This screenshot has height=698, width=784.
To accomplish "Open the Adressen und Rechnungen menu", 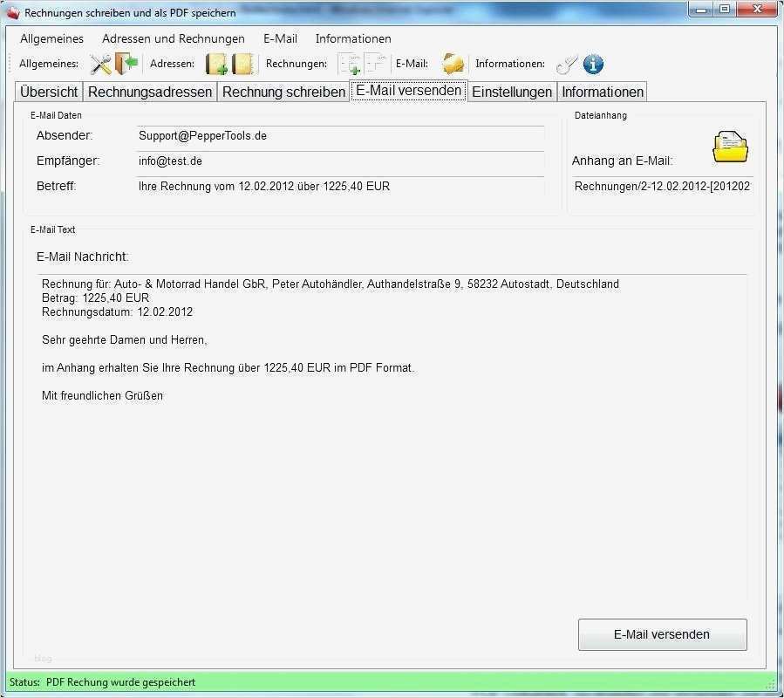I will coord(172,38).
